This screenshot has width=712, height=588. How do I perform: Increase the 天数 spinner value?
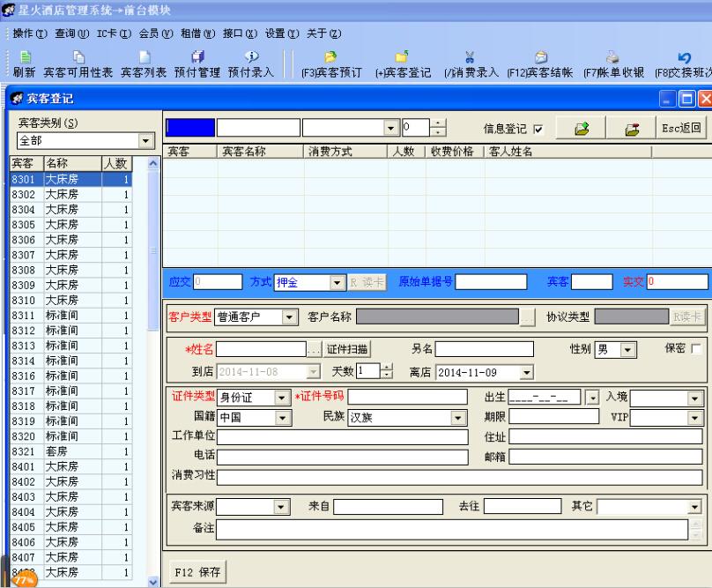388,367
